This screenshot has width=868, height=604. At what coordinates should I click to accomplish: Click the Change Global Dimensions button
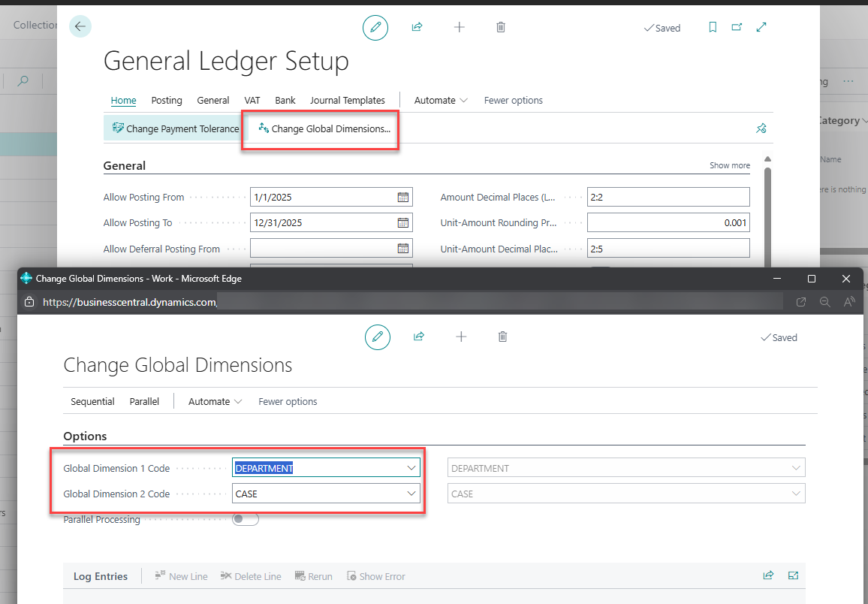click(324, 128)
